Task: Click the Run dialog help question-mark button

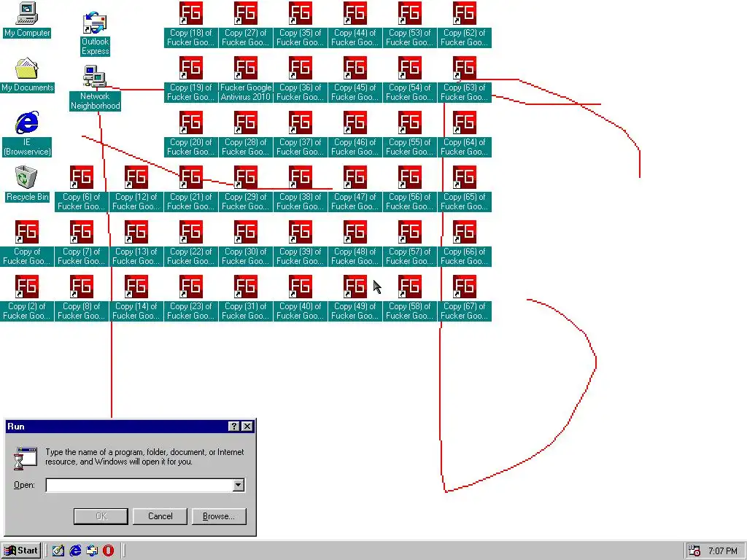Action: (234, 426)
